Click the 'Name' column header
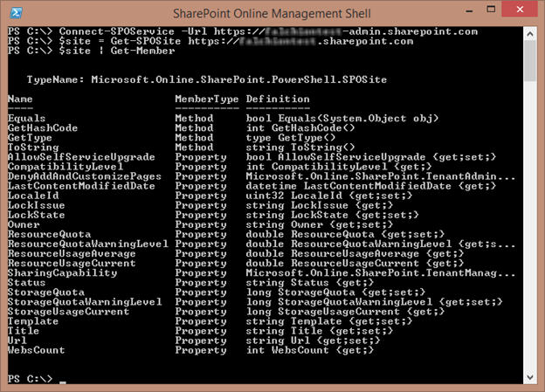Viewport: 545px width, 392px height. 20,99
